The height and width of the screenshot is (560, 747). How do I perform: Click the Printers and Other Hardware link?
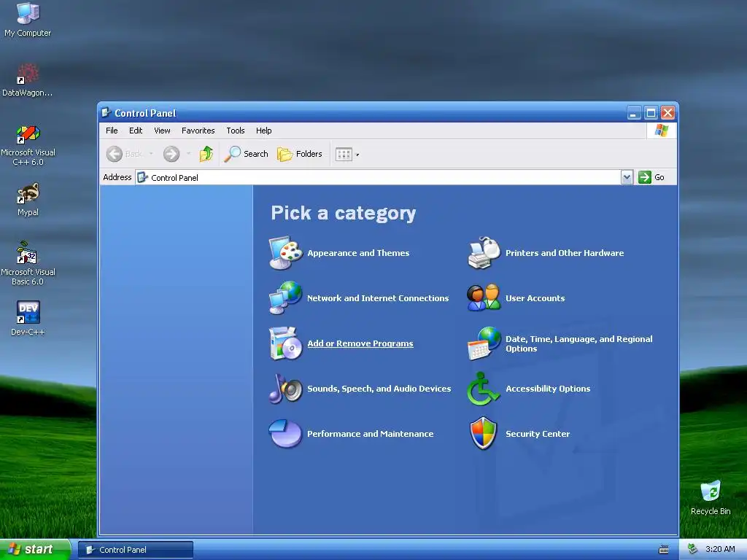pyautogui.click(x=565, y=253)
